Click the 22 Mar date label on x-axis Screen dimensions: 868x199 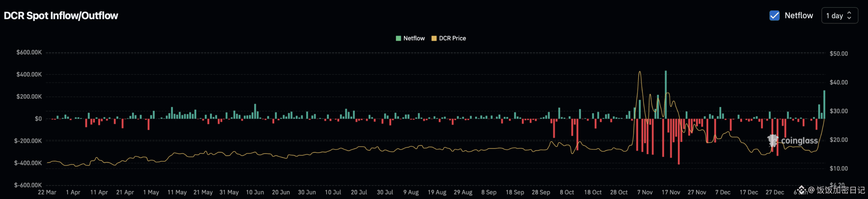47,192
